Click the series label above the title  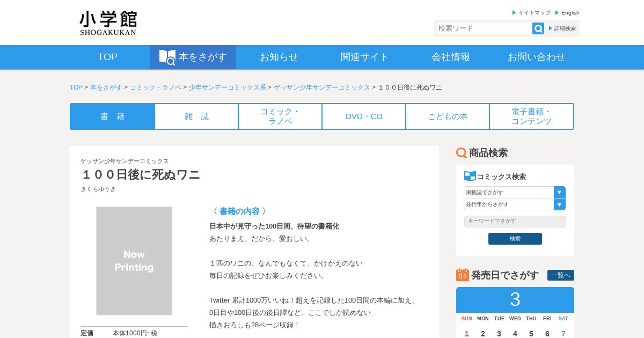pos(125,161)
